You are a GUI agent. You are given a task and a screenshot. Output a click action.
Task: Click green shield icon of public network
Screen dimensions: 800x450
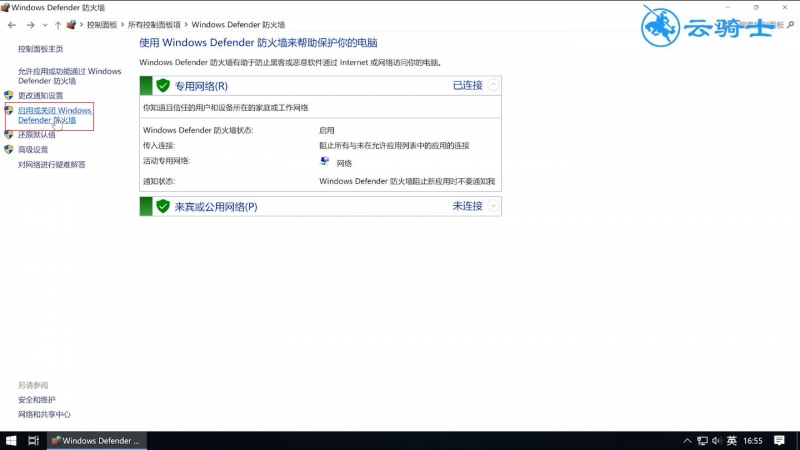(x=163, y=206)
